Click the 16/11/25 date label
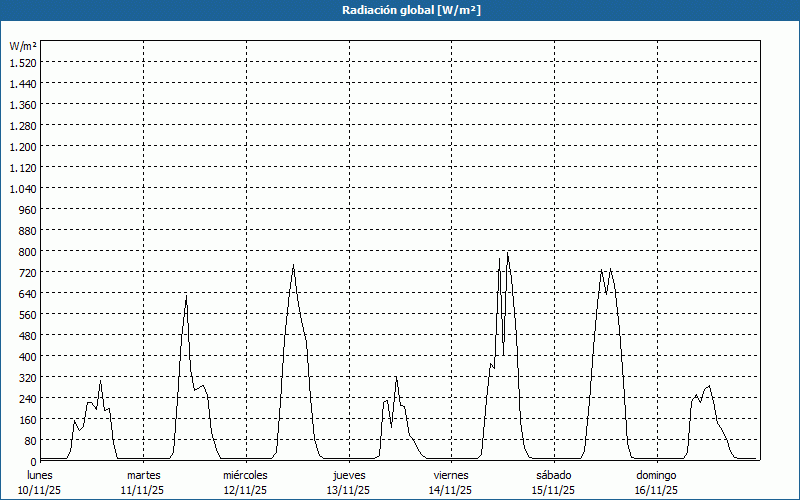Viewport: 800px width, 500px height. (656, 490)
